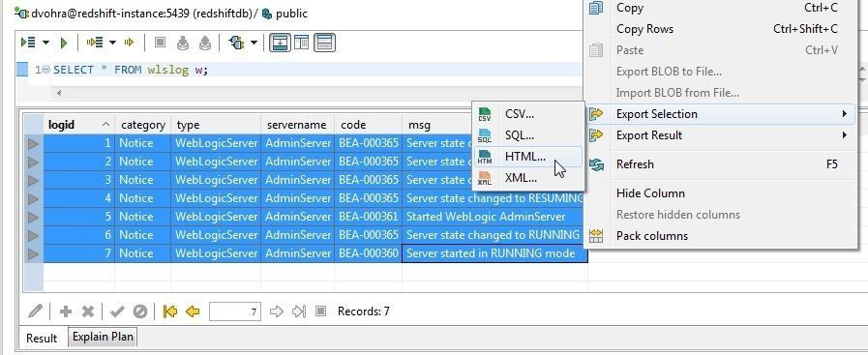The image size is (868, 355).
Task: Select Copy Rows in the context menu
Action: pyautogui.click(x=719, y=29)
